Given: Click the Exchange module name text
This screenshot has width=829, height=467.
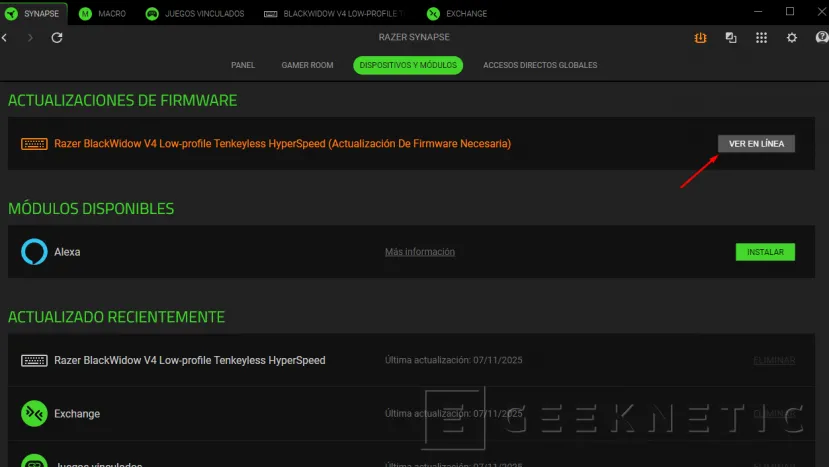Looking at the screenshot, I should [x=77, y=414].
